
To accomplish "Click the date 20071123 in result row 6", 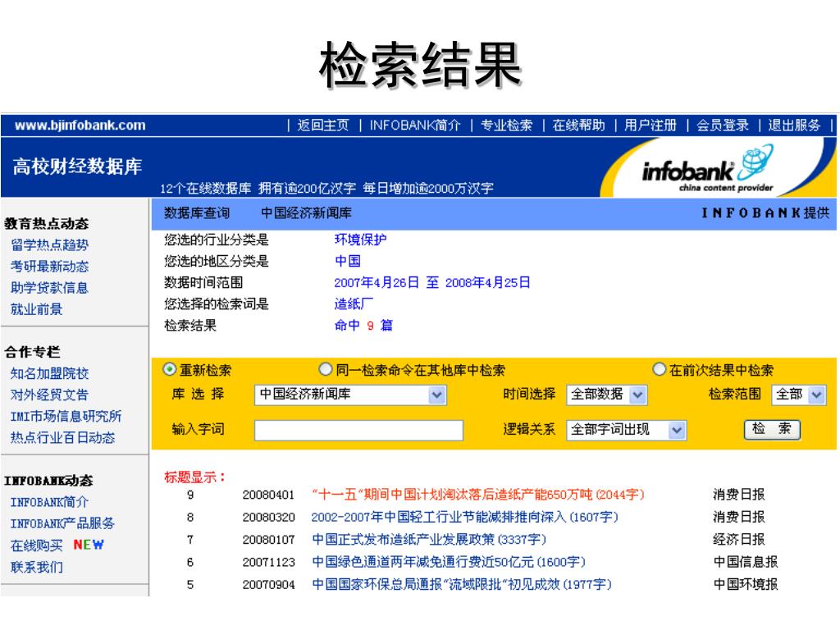I will (x=268, y=563).
